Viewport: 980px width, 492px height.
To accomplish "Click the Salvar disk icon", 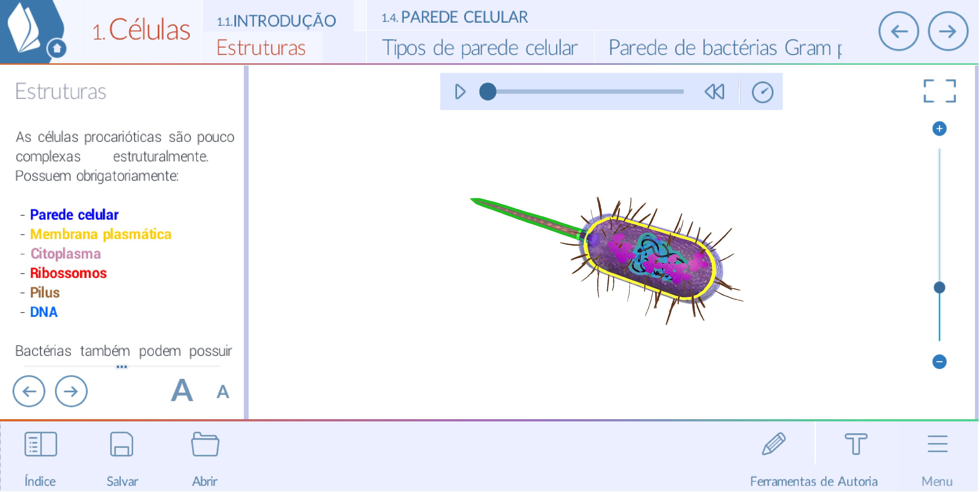I will [122, 444].
